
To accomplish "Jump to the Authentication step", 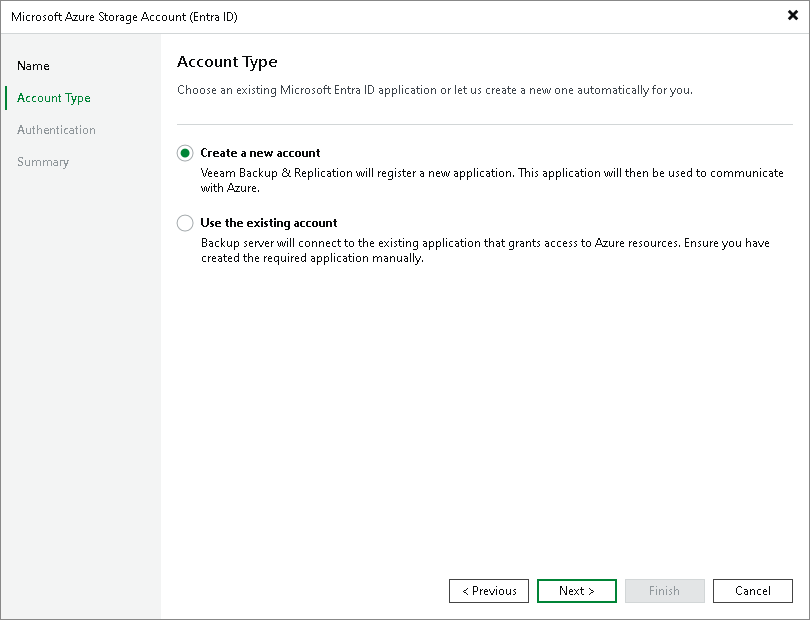I will click(56, 130).
